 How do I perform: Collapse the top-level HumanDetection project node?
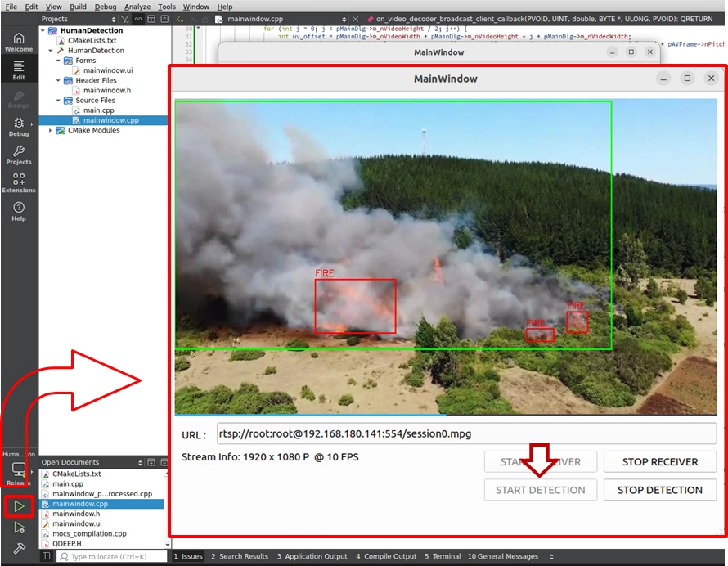coord(43,30)
